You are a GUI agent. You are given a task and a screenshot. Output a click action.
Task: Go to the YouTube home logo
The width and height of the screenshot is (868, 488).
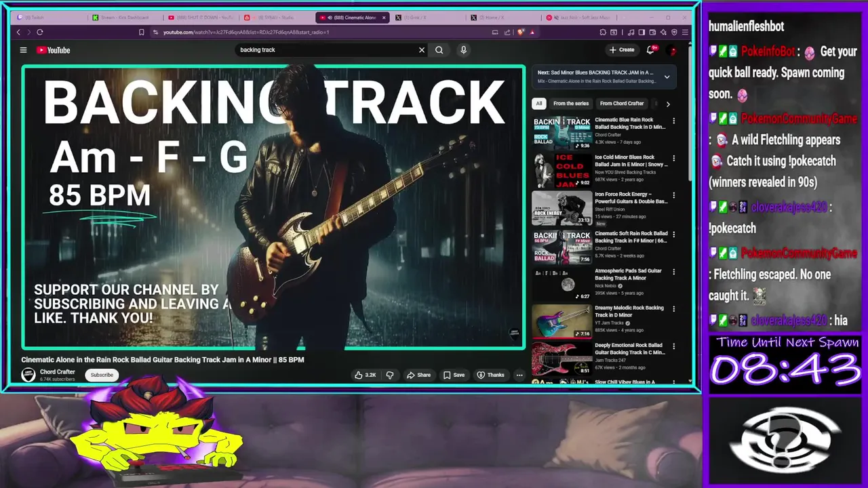point(54,50)
